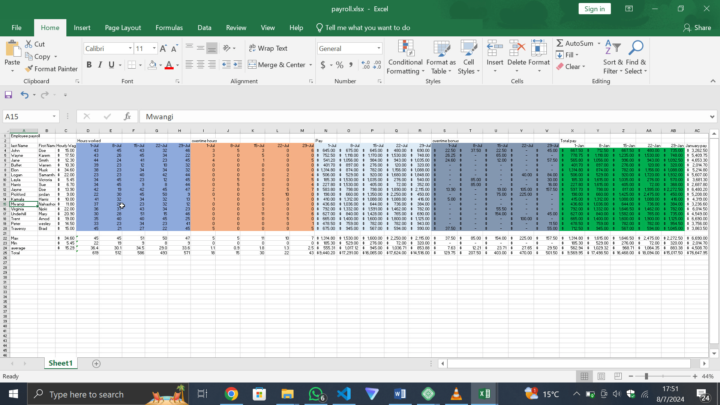Save the workbook from Quick Access Toolbar
The image size is (720, 405).
(x=10, y=95)
